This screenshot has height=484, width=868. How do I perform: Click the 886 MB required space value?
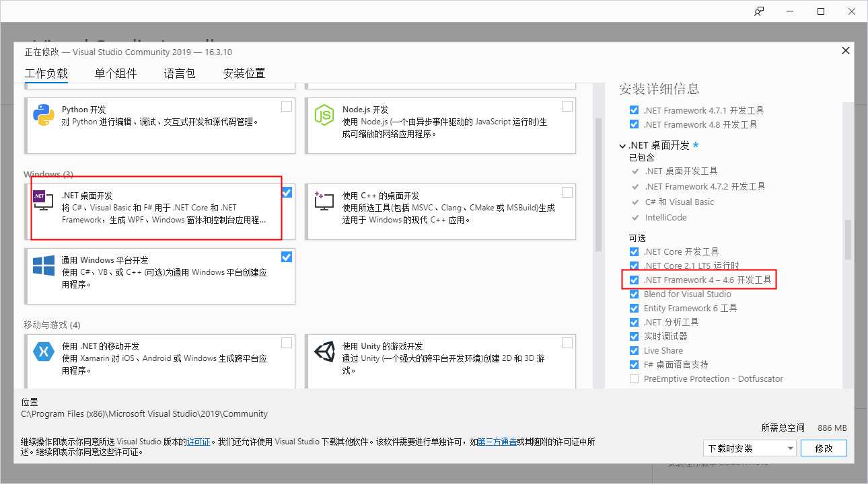832,428
